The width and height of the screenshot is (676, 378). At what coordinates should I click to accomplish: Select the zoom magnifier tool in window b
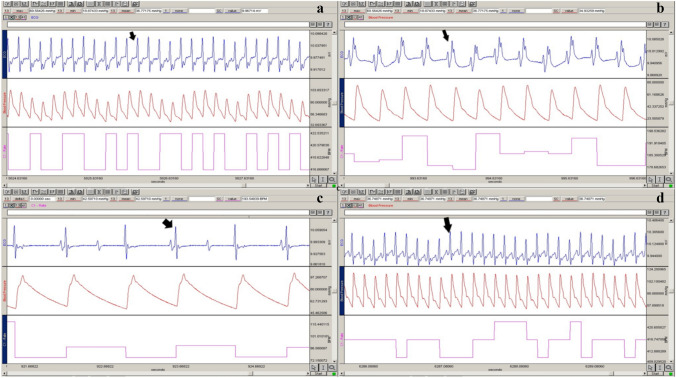click(669, 179)
